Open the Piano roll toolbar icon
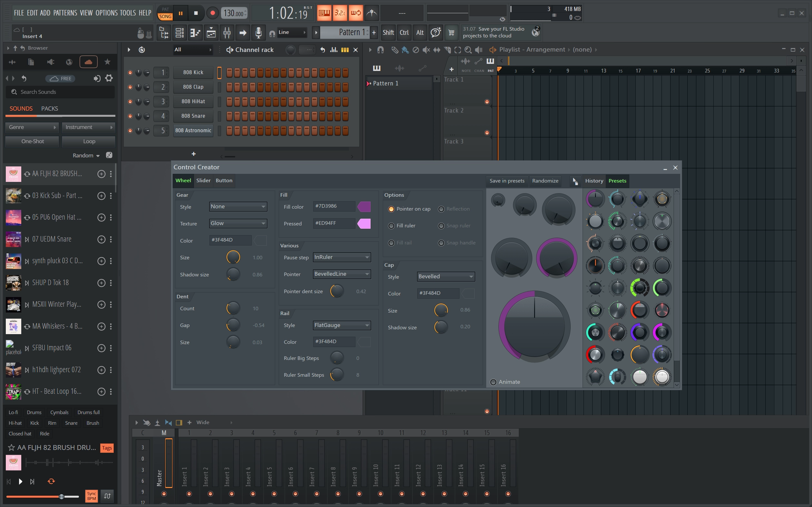812x507 pixels. [x=195, y=33]
